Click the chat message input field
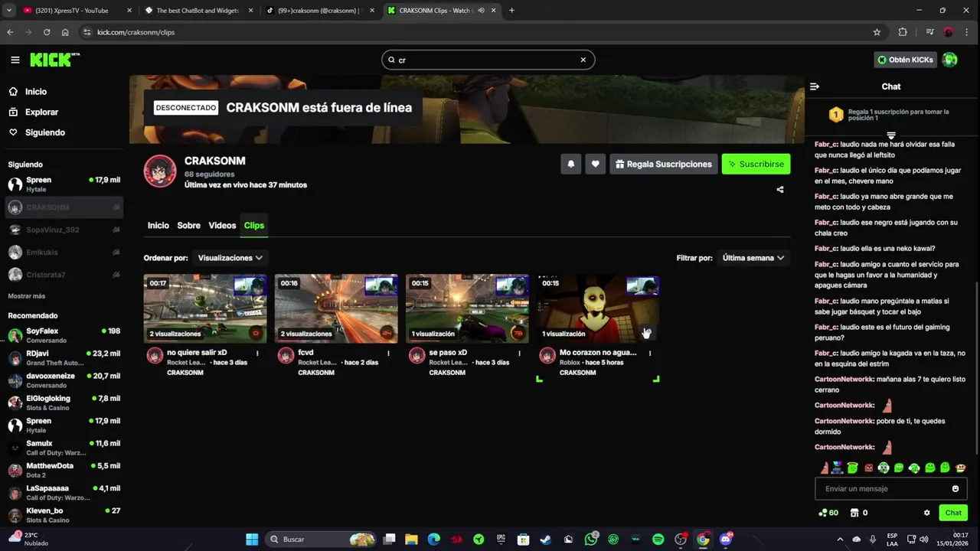980x551 pixels. 890,488
